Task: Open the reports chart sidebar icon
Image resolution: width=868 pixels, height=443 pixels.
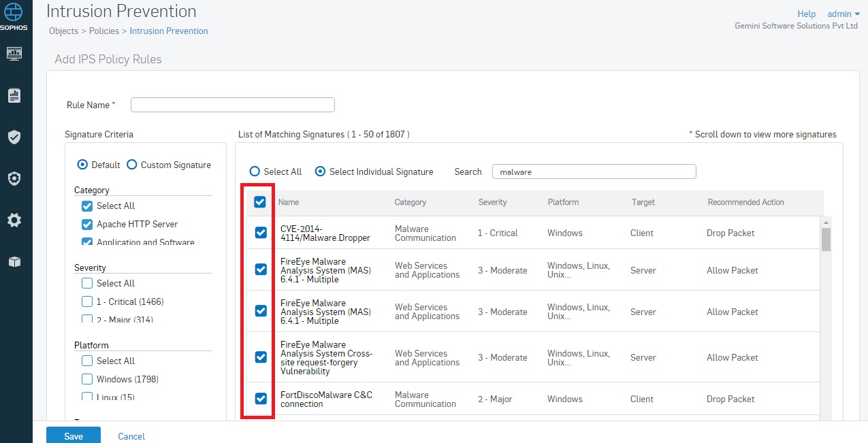Action: click(14, 95)
